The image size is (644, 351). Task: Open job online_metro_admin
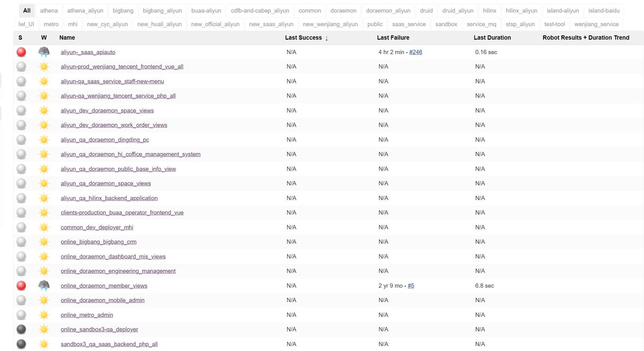tap(87, 315)
